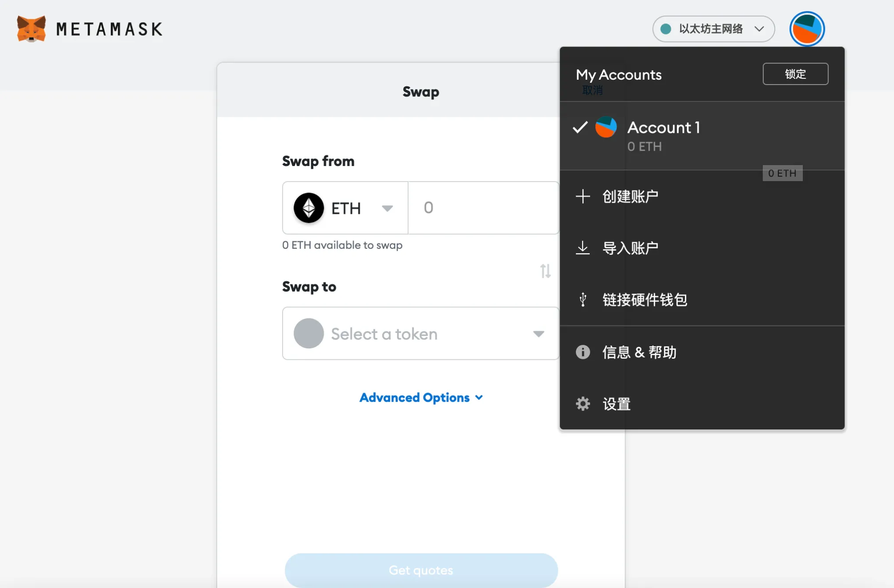This screenshot has height=588, width=894.
Task: Click the Get quotes button
Action: pos(421,569)
